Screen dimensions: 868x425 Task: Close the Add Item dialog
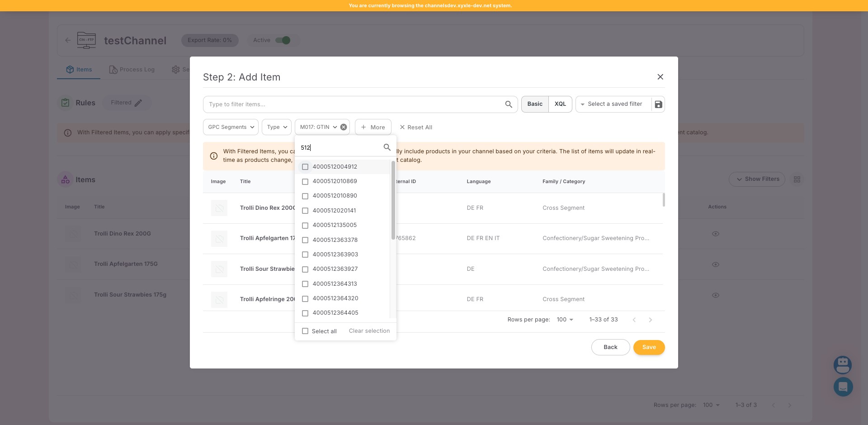click(x=660, y=77)
